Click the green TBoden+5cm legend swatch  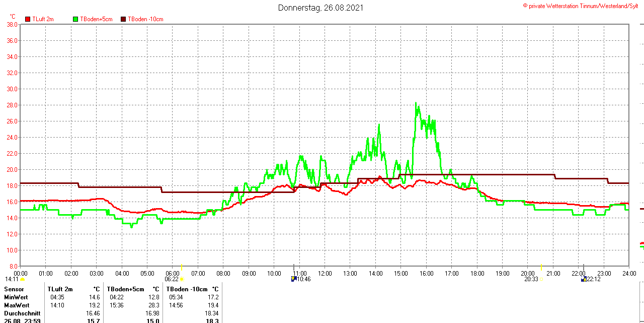76,19
